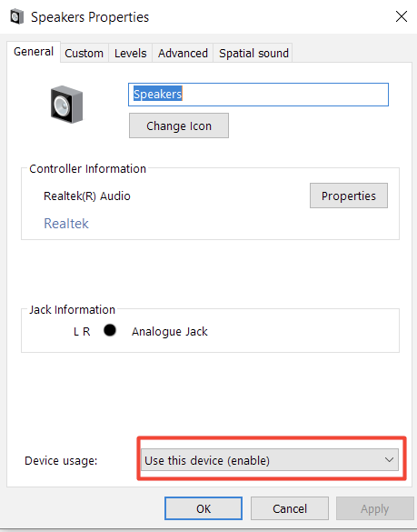Viewport: 417px width, 532px height.
Task: Open the Device usage combo box
Action: (x=270, y=460)
